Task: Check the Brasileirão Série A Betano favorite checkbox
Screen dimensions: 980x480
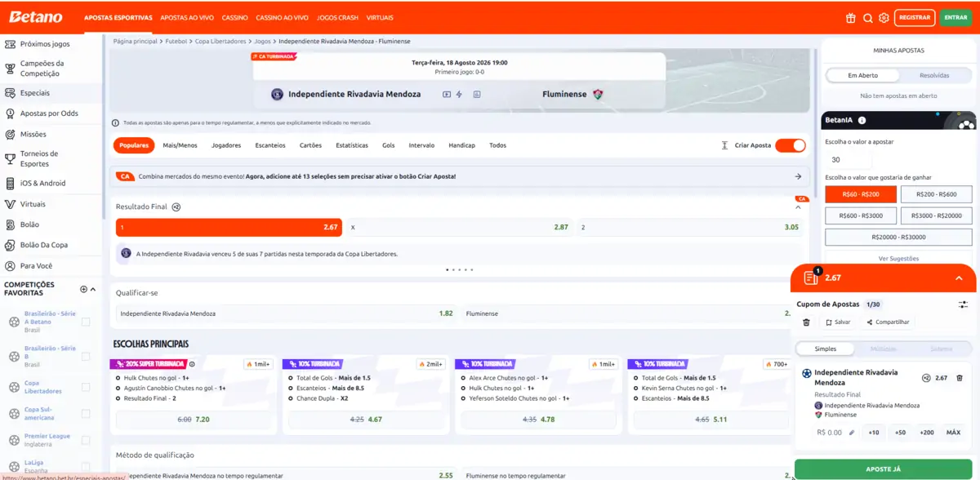Action: [x=86, y=322]
